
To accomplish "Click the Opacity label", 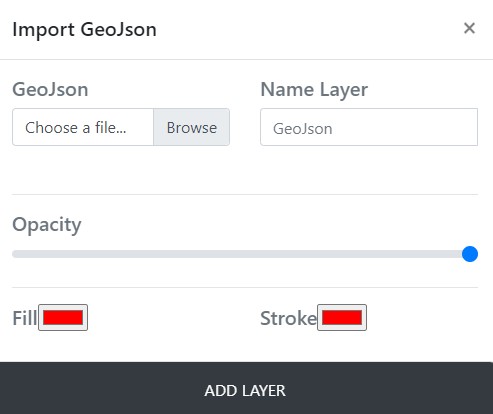I will pos(47,225).
